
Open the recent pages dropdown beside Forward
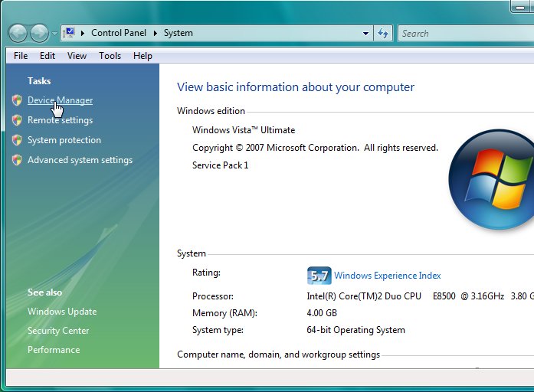(x=54, y=34)
